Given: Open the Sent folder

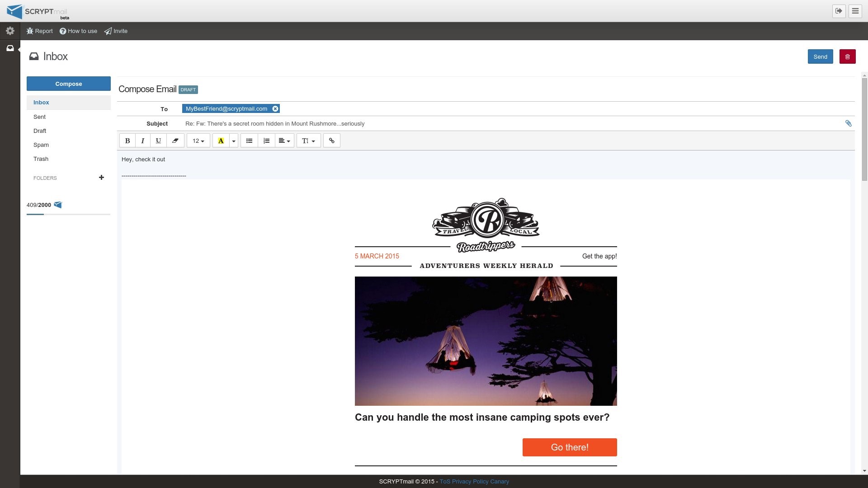Looking at the screenshot, I should (x=39, y=117).
